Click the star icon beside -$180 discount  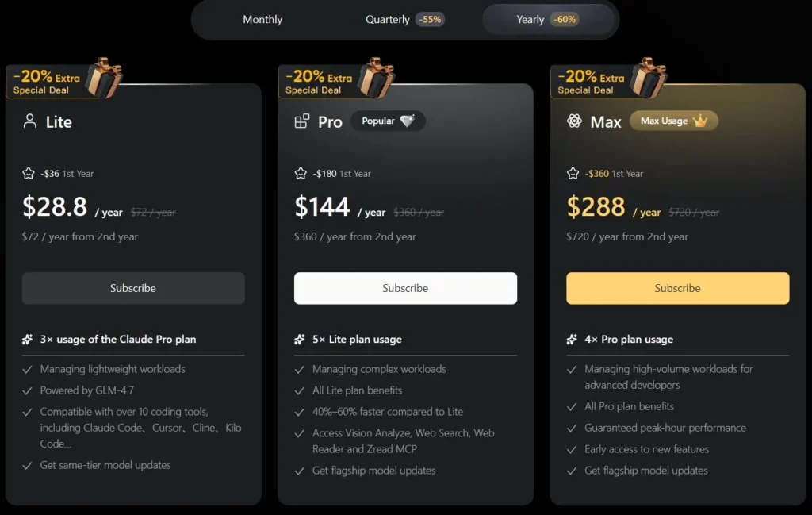tap(301, 173)
